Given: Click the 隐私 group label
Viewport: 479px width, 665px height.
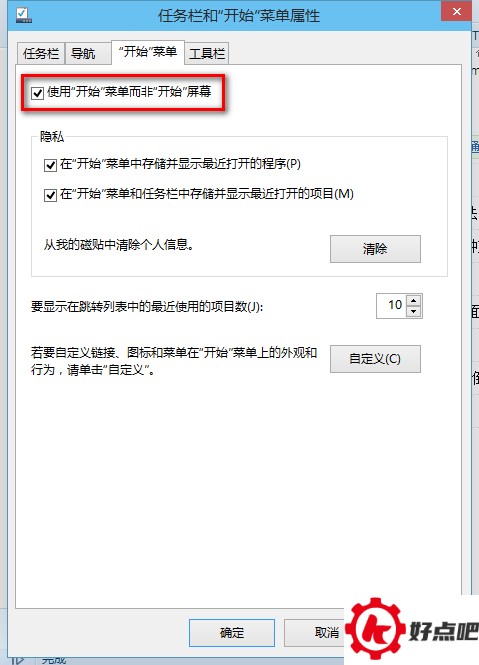Looking at the screenshot, I should click(52, 137).
